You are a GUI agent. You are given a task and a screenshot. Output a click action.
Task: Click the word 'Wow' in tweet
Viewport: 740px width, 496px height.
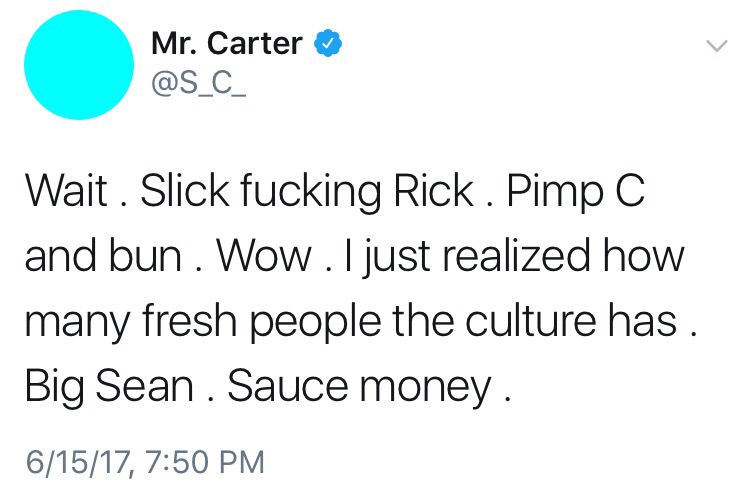(264, 256)
